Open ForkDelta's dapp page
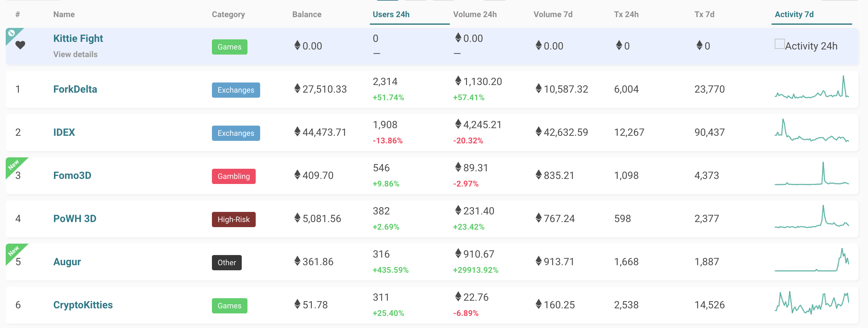The image size is (868, 328). (x=75, y=89)
